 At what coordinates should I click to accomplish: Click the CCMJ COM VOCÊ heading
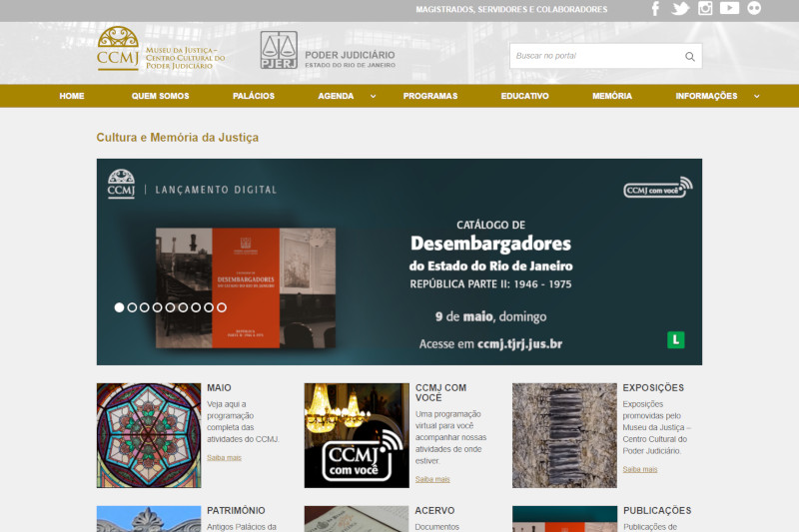[x=440, y=392]
